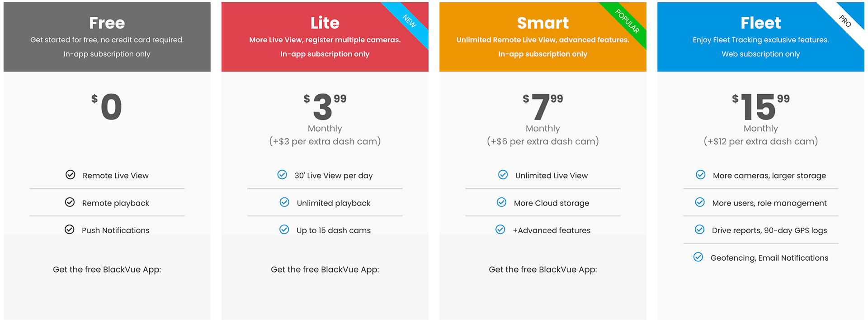Click check icon beside +Advanced features

[500, 229]
